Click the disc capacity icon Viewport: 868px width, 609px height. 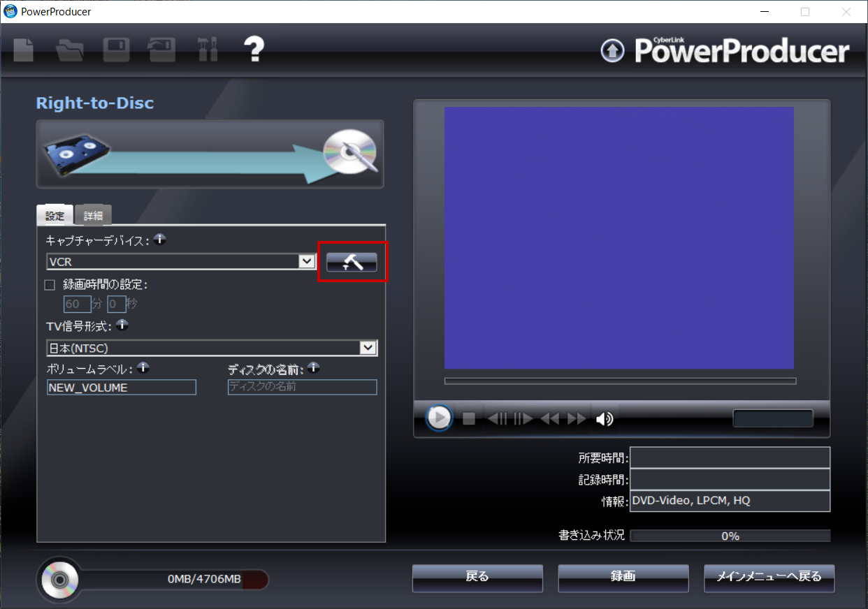click(59, 579)
